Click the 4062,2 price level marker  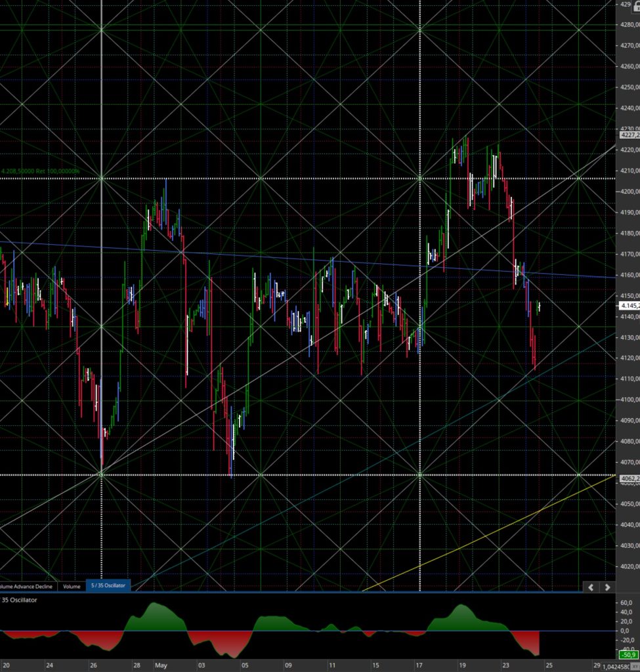tap(629, 478)
